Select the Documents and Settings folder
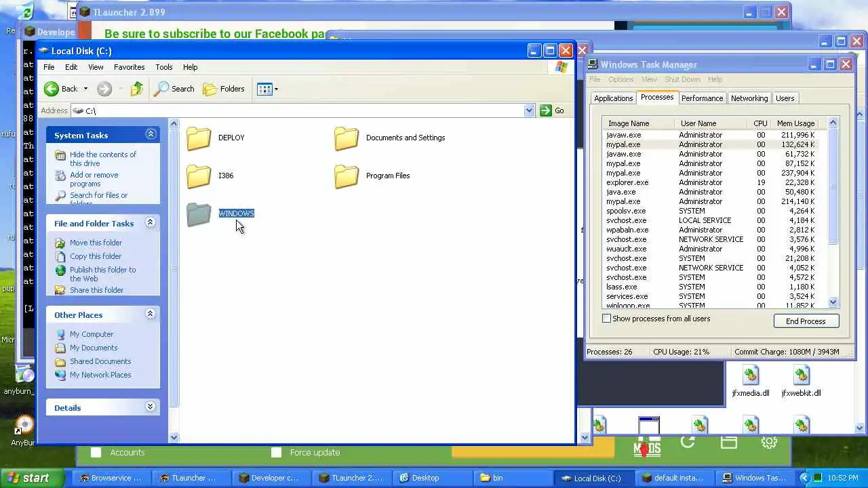The height and width of the screenshot is (488, 868). click(x=390, y=138)
